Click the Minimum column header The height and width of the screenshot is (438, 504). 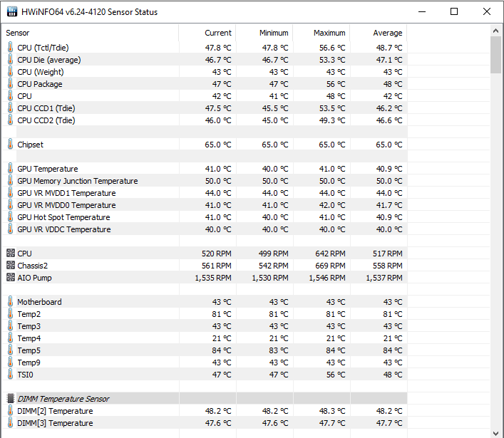pyautogui.click(x=264, y=33)
